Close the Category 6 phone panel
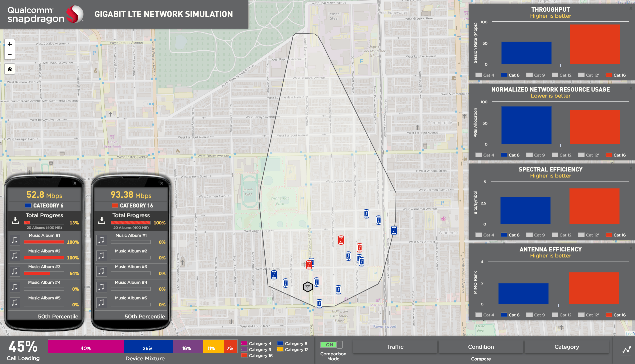This screenshot has width=635, height=364. pos(75,183)
